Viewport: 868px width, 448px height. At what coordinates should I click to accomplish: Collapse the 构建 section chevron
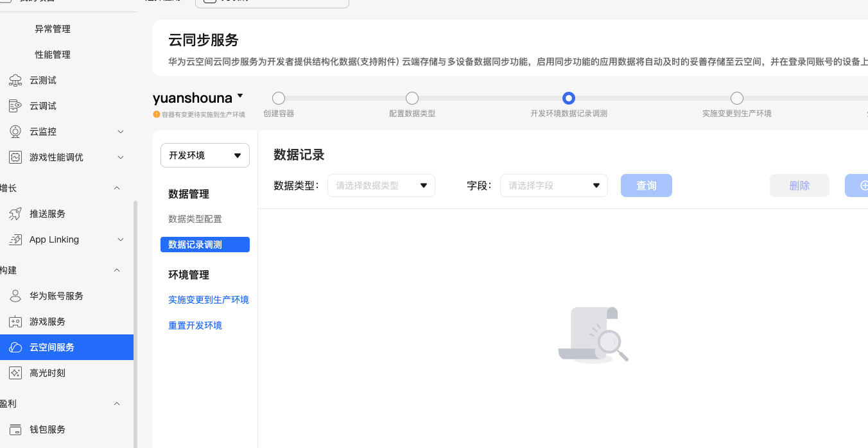[117, 270]
